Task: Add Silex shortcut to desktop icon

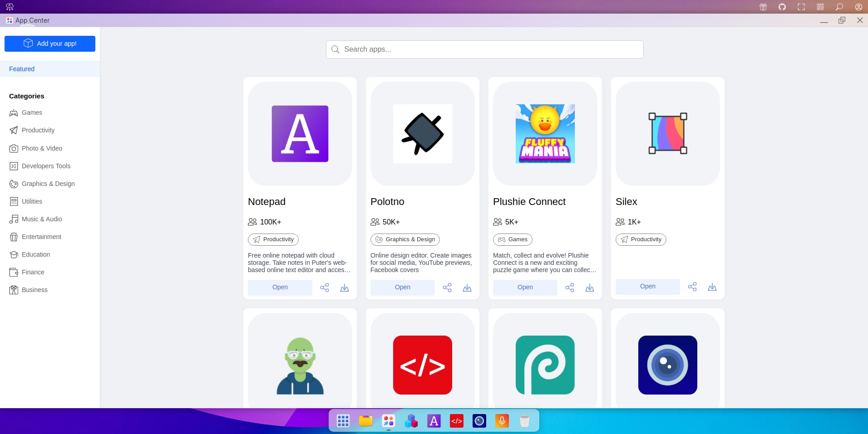Action: coord(712,287)
